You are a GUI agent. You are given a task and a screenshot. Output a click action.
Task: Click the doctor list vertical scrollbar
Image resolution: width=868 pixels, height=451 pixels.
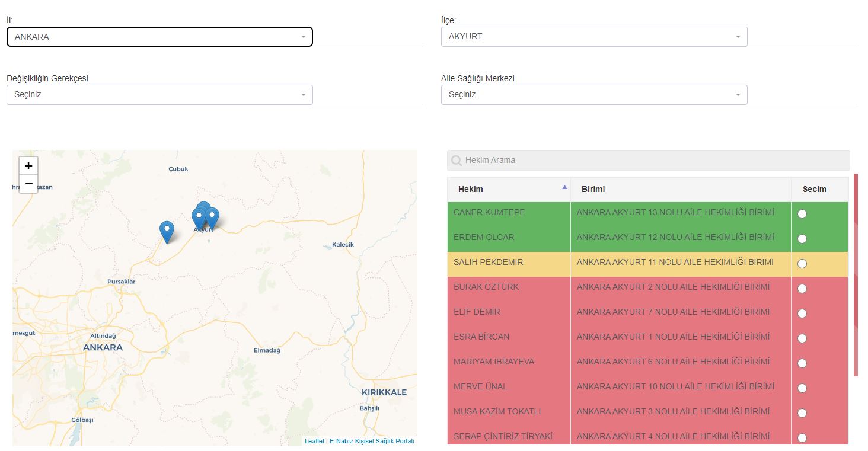856,275
